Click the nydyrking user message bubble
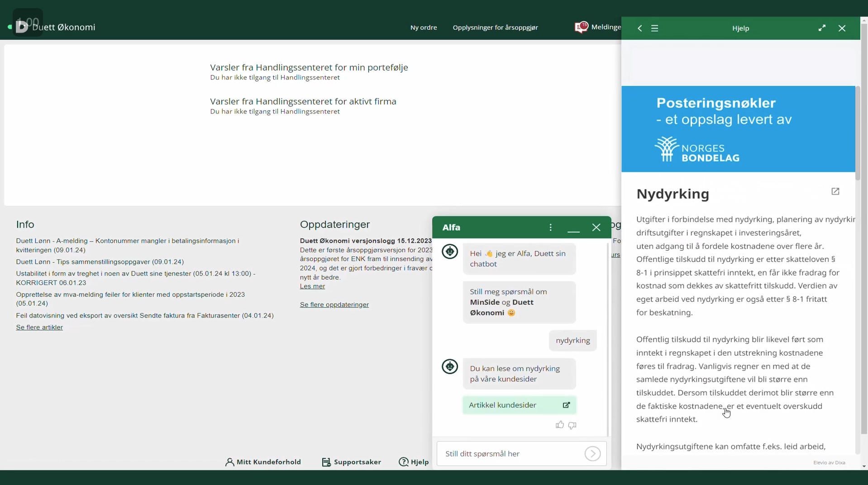The height and width of the screenshot is (485, 868). (x=572, y=341)
